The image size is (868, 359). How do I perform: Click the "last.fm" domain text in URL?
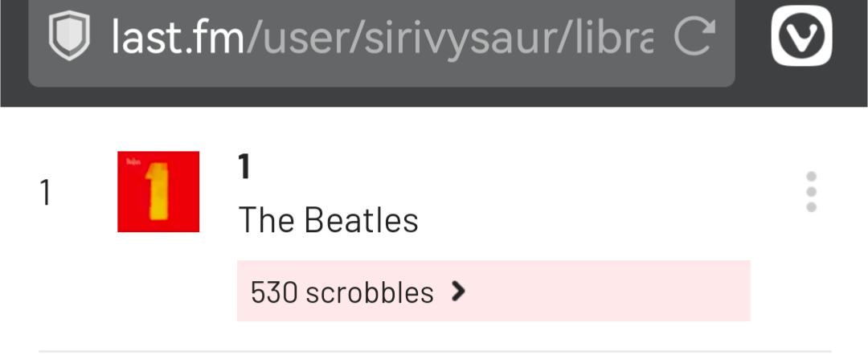coord(177,38)
